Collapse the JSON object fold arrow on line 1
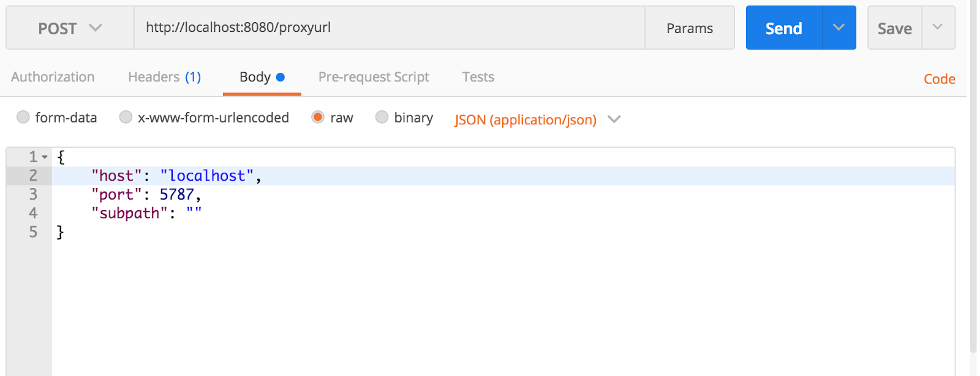980x376 pixels. tap(45, 157)
